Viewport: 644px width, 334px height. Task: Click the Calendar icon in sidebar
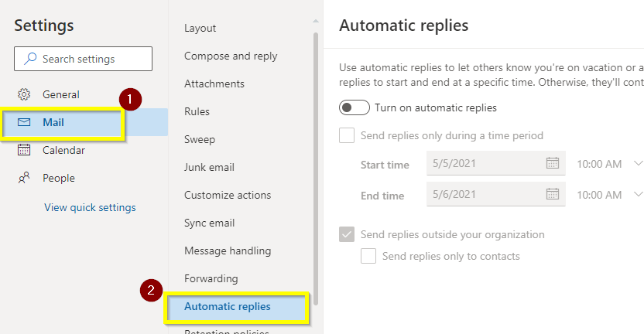point(24,150)
